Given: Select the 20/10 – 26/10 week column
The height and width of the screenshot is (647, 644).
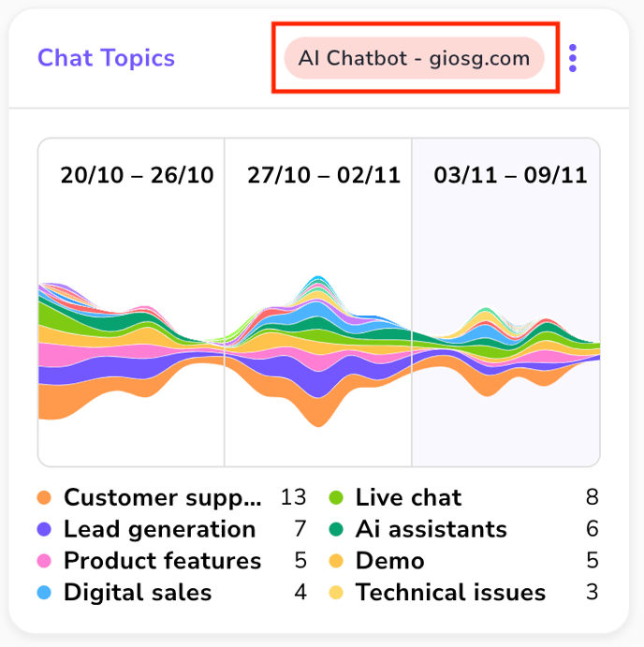Looking at the screenshot, I should (131, 300).
